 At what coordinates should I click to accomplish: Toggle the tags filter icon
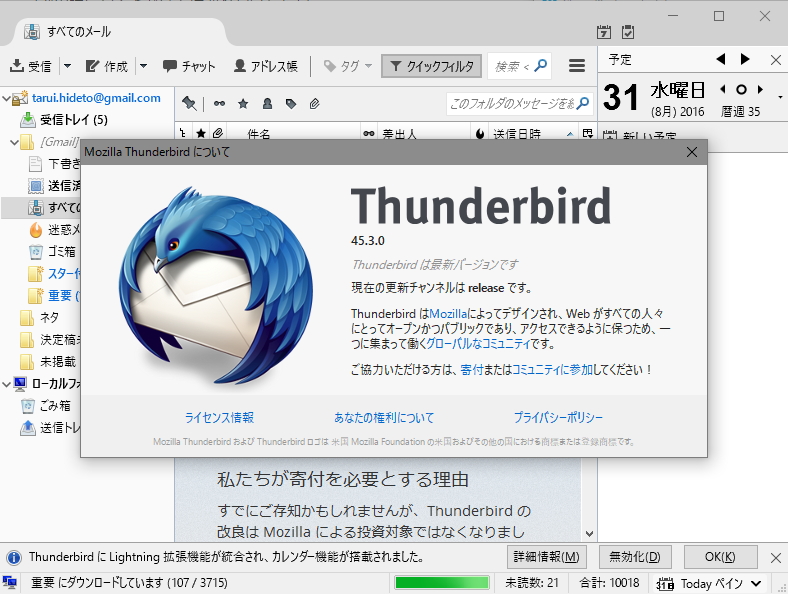pos(290,104)
